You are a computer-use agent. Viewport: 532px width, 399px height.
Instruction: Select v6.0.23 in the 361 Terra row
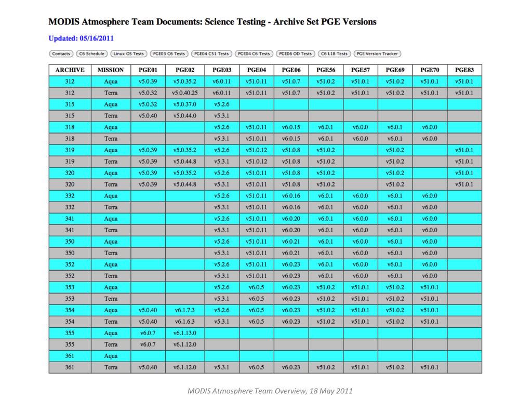click(291, 367)
